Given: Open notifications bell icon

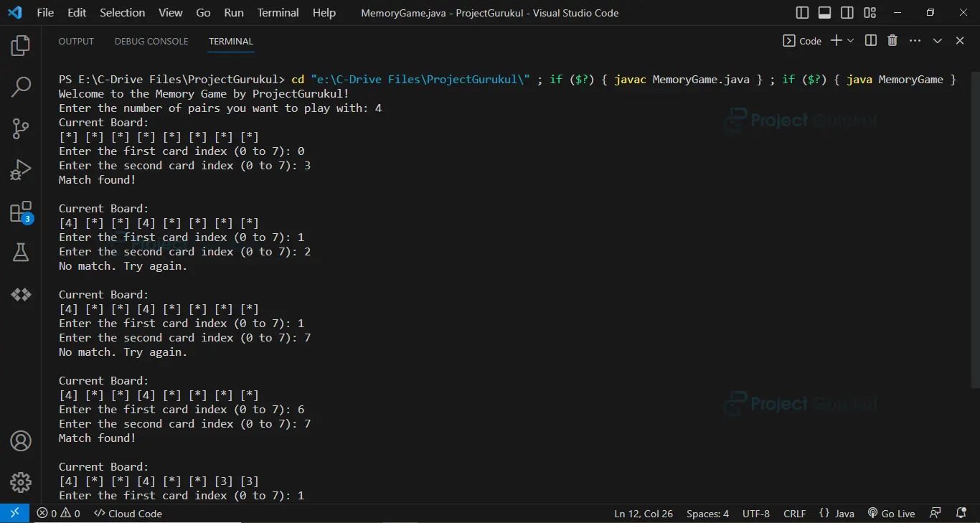Looking at the screenshot, I should (961, 514).
